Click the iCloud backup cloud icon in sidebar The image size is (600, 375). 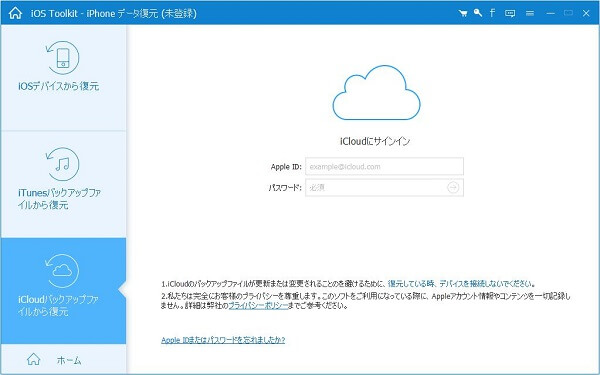tap(62, 271)
